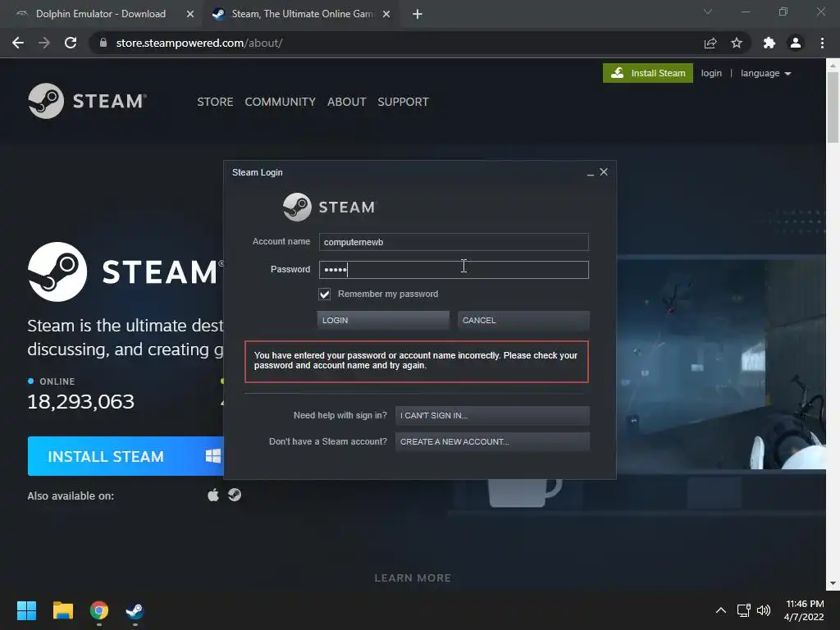This screenshot has width=840, height=630.
Task: Click the CANCEL button in Steam dialog
Action: tap(523, 321)
